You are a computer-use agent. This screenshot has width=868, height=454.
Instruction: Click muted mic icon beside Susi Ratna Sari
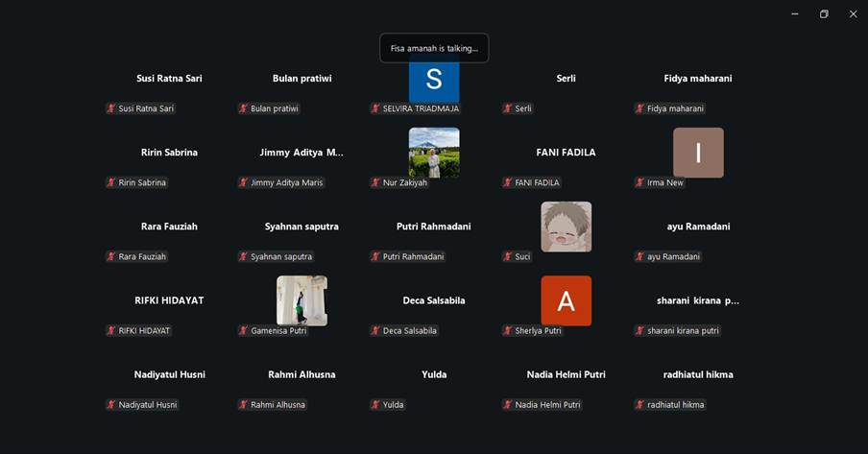pos(111,108)
